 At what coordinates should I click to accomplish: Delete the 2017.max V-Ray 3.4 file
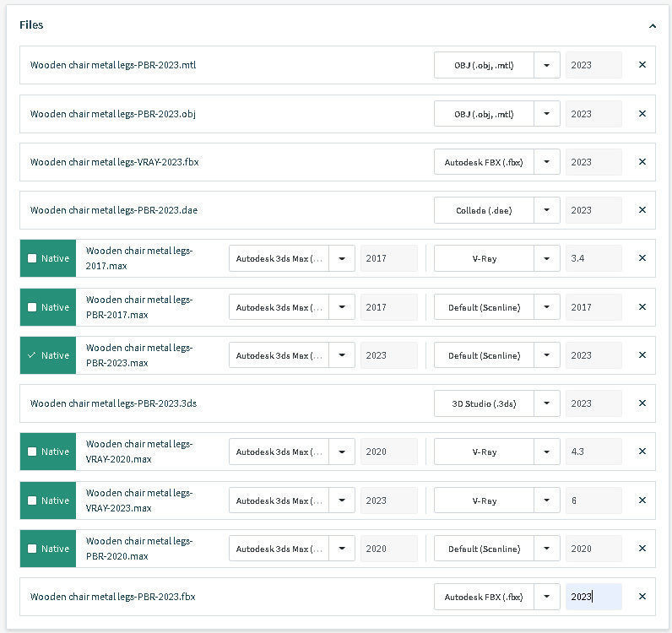click(642, 258)
